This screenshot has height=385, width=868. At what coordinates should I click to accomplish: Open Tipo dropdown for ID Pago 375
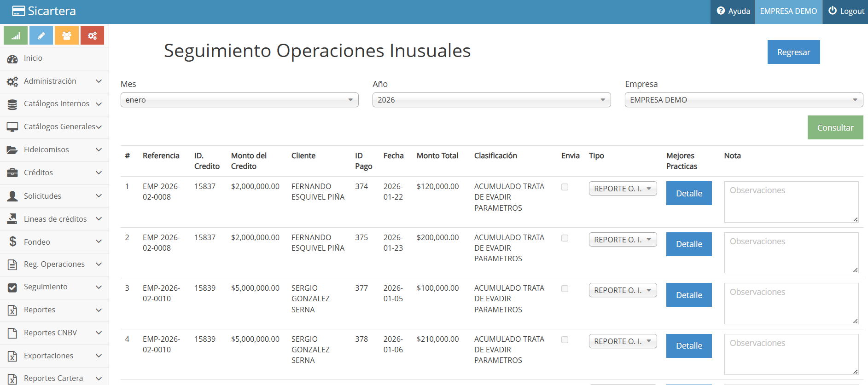(x=623, y=240)
